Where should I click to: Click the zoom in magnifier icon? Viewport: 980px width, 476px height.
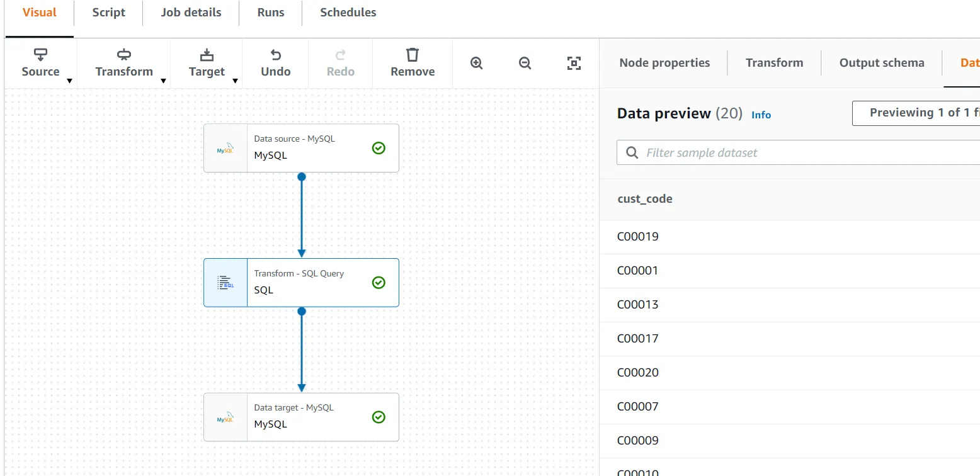[477, 63]
